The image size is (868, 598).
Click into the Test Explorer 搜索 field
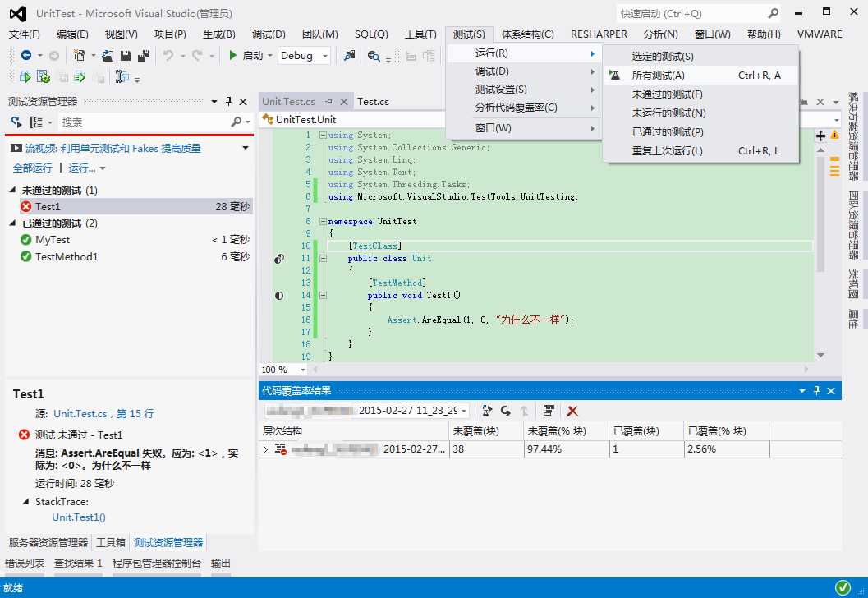click(x=144, y=122)
